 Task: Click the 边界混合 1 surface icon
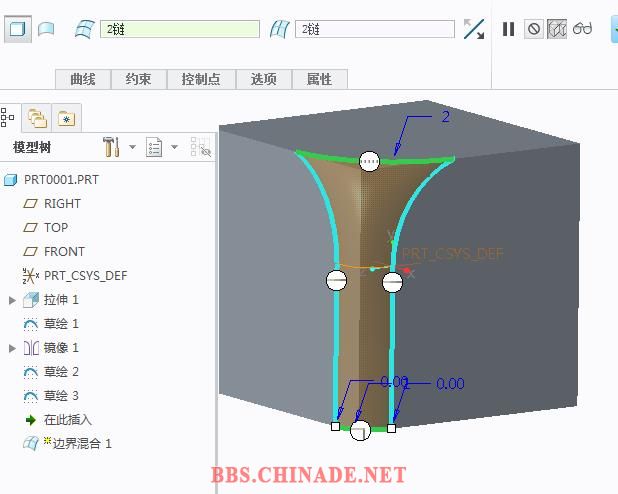(x=31, y=444)
